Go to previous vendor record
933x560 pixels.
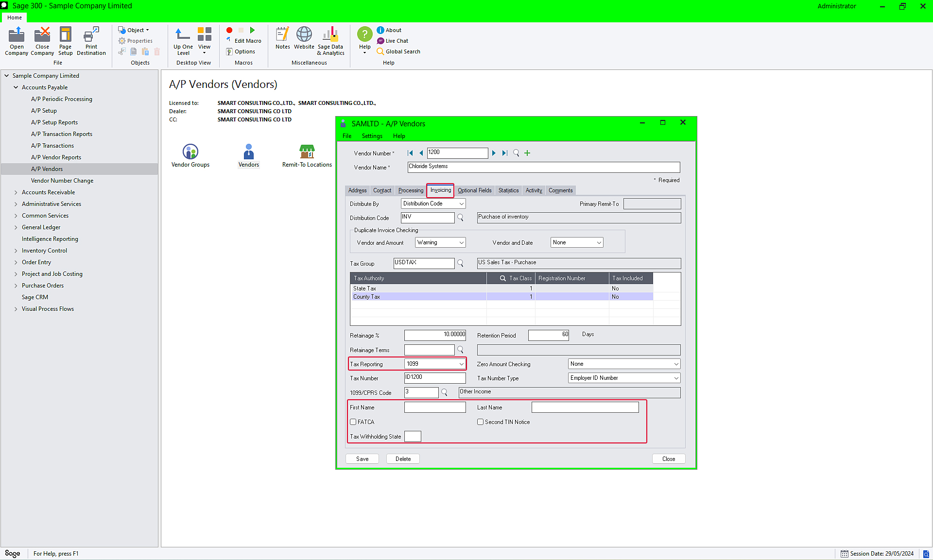[421, 153]
